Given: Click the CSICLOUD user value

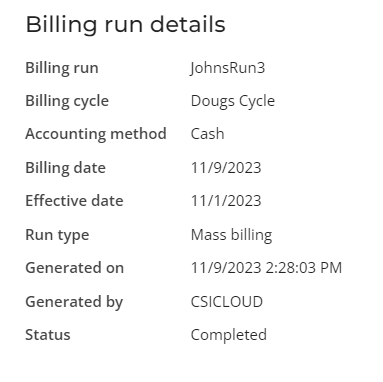Looking at the screenshot, I should (227, 302).
